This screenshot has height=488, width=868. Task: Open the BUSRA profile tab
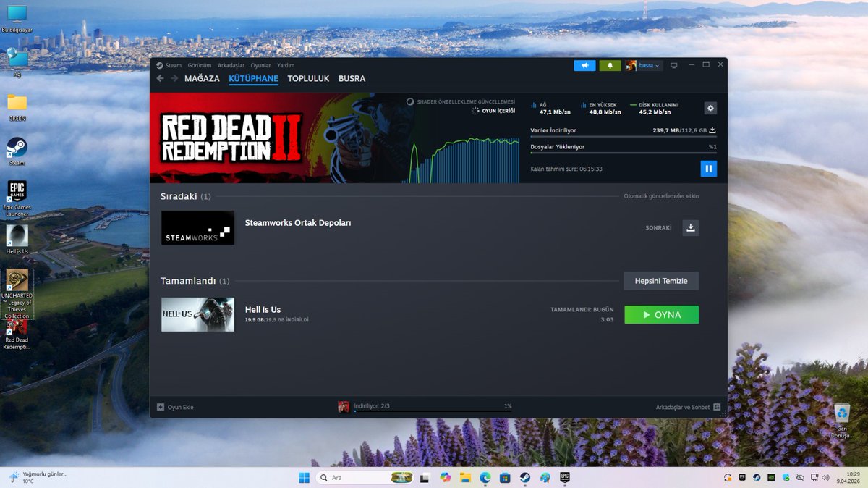click(352, 78)
